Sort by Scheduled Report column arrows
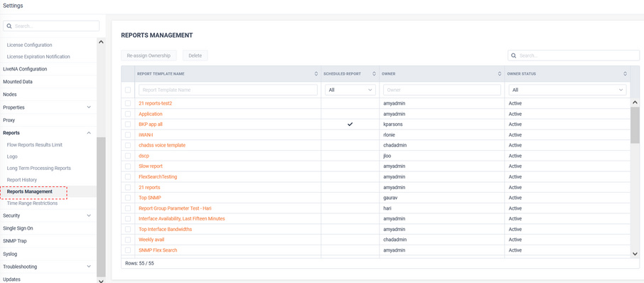 [374, 74]
